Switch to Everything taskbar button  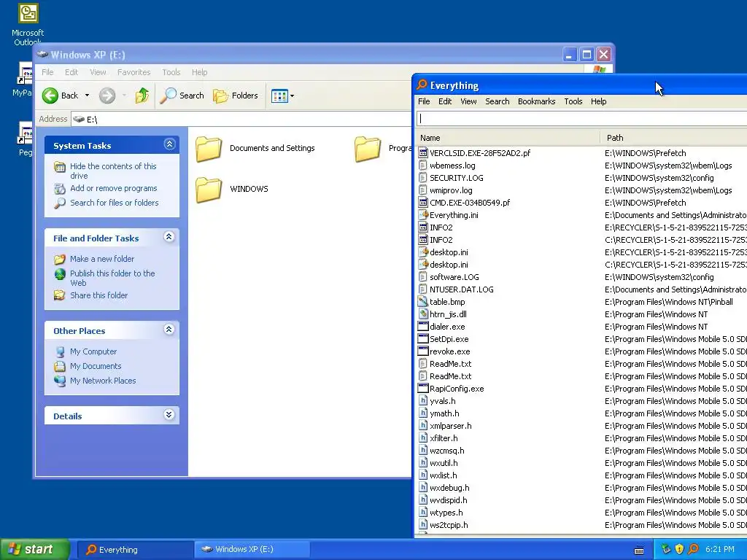point(134,550)
